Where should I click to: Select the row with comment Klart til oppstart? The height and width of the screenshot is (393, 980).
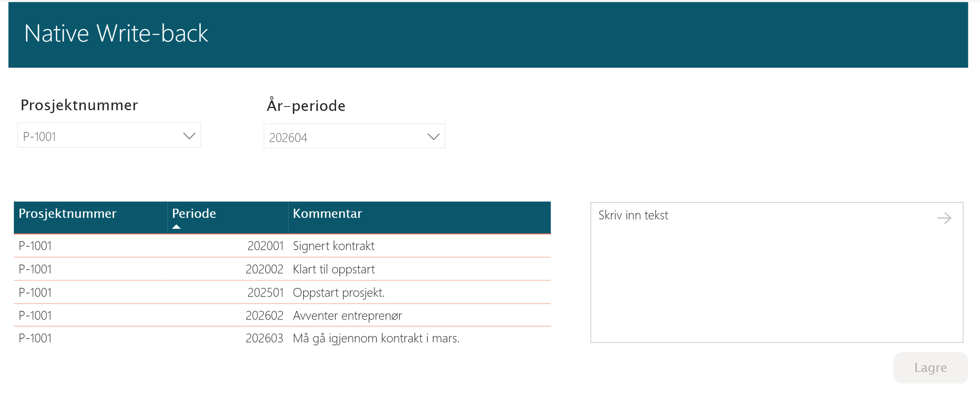pyautogui.click(x=268, y=269)
